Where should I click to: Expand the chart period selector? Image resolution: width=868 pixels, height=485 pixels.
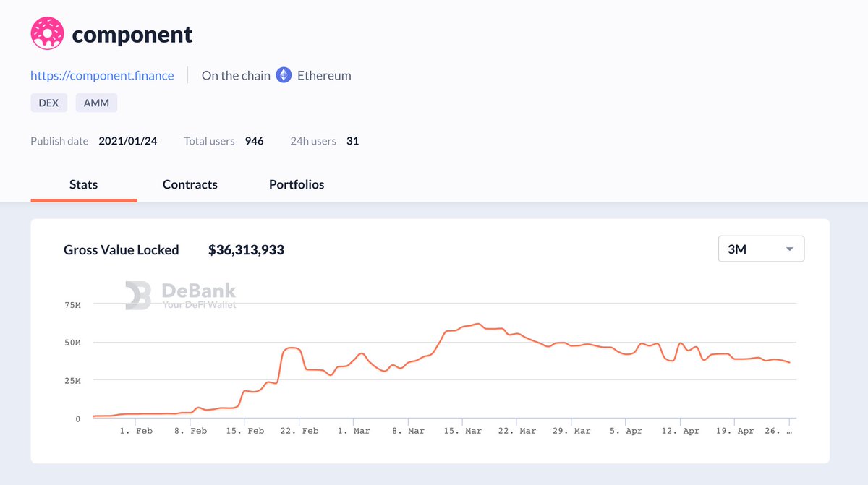[x=761, y=248]
